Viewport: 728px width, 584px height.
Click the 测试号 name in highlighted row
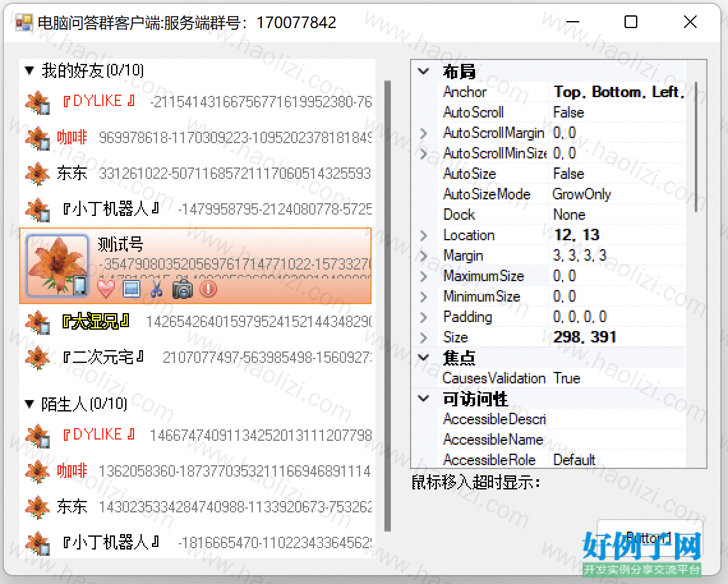coord(121,244)
